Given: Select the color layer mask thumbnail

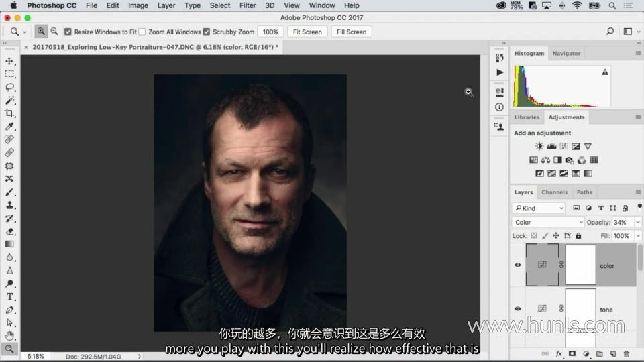Looking at the screenshot, I should pyautogui.click(x=580, y=265).
